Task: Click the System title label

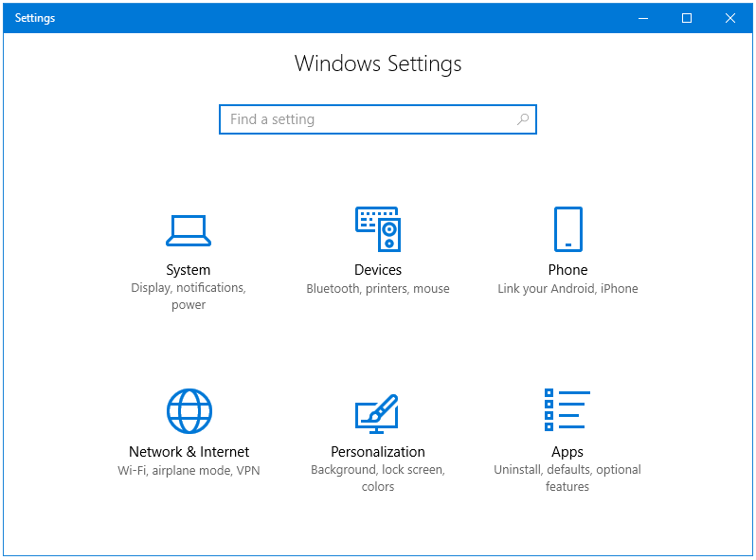Action: (x=189, y=270)
